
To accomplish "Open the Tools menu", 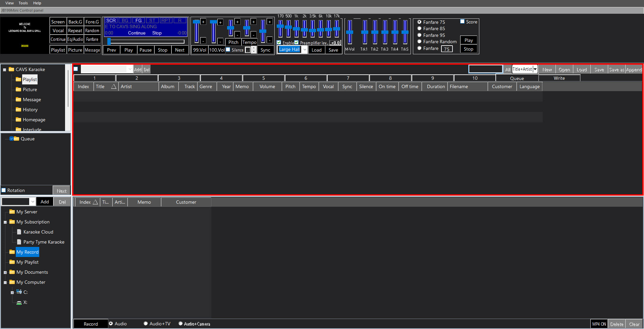I will [23, 3].
